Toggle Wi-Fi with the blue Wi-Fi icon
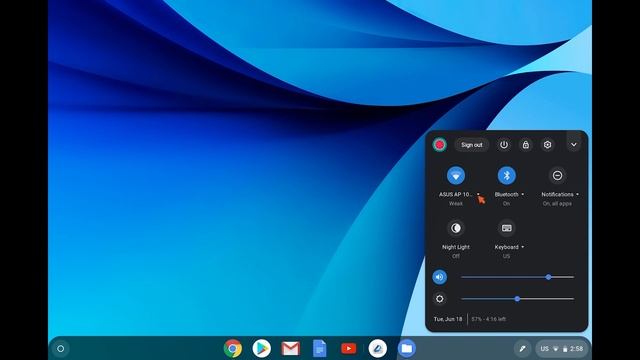Viewport: 640px width, 360px height. pos(456,176)
